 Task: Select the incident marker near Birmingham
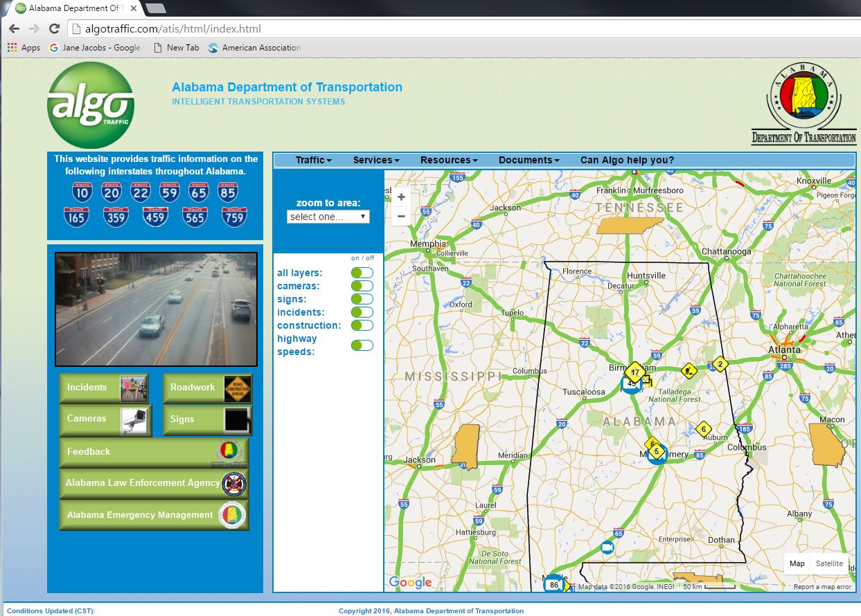(635, 372)
